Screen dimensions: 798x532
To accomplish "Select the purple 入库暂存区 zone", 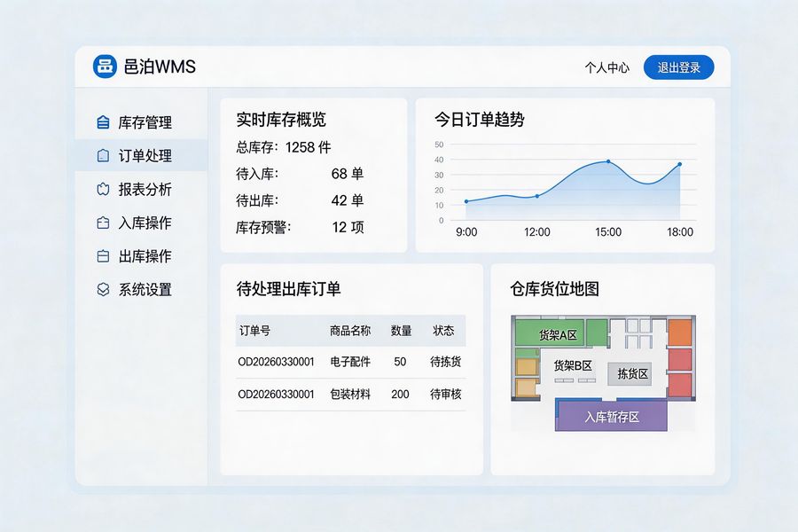I will coord(611,416).
